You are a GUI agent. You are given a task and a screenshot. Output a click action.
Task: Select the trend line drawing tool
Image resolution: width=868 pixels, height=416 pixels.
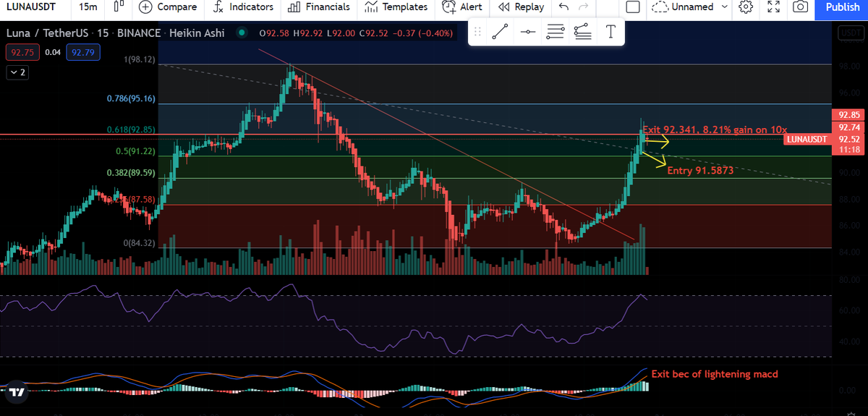tap(499, 32)
